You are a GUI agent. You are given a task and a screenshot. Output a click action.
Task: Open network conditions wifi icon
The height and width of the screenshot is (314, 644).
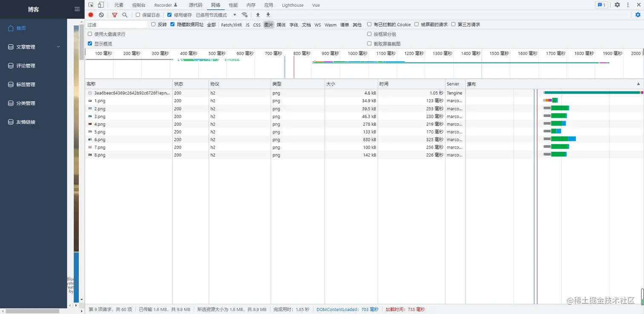(244, 15)
